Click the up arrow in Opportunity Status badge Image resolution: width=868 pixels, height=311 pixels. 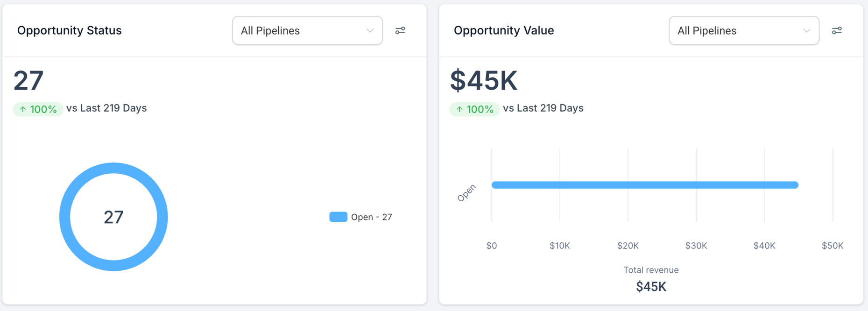tap(22, 109)
